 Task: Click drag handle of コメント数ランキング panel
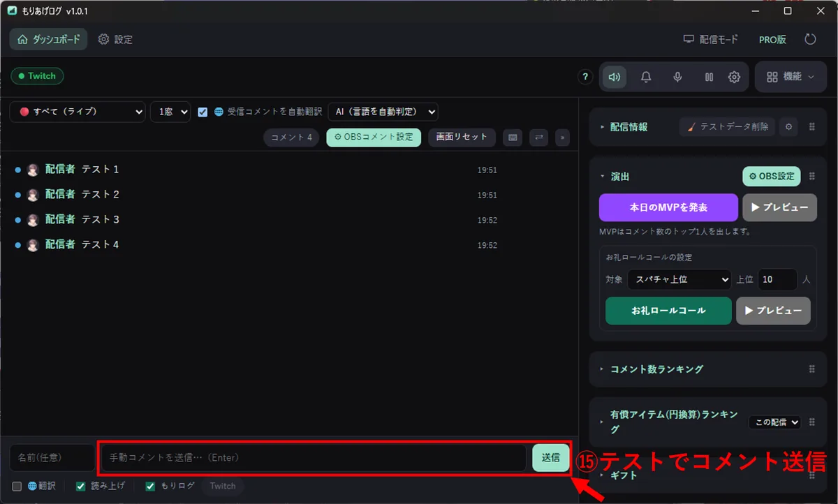click(811, 369)
